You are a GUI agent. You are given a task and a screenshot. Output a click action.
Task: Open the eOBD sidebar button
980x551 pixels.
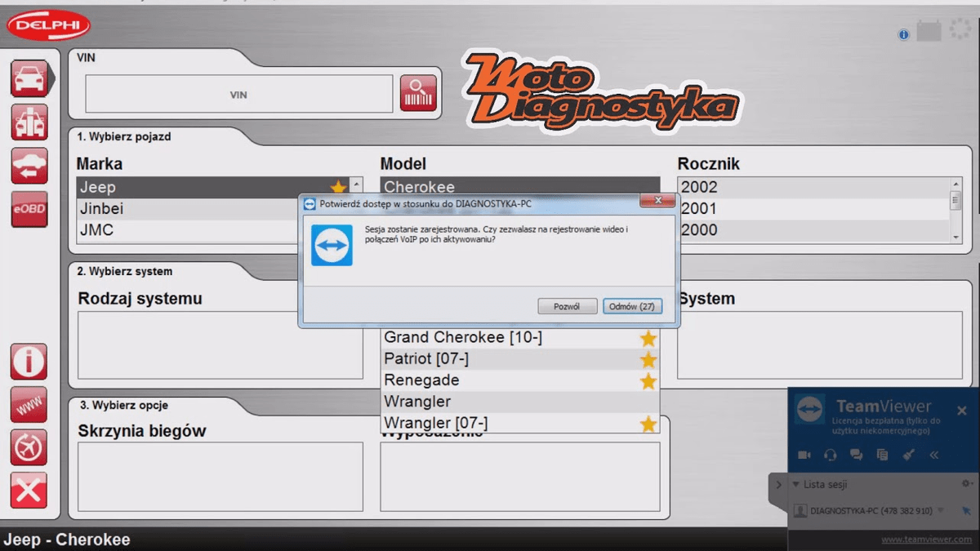coord(29,210)
